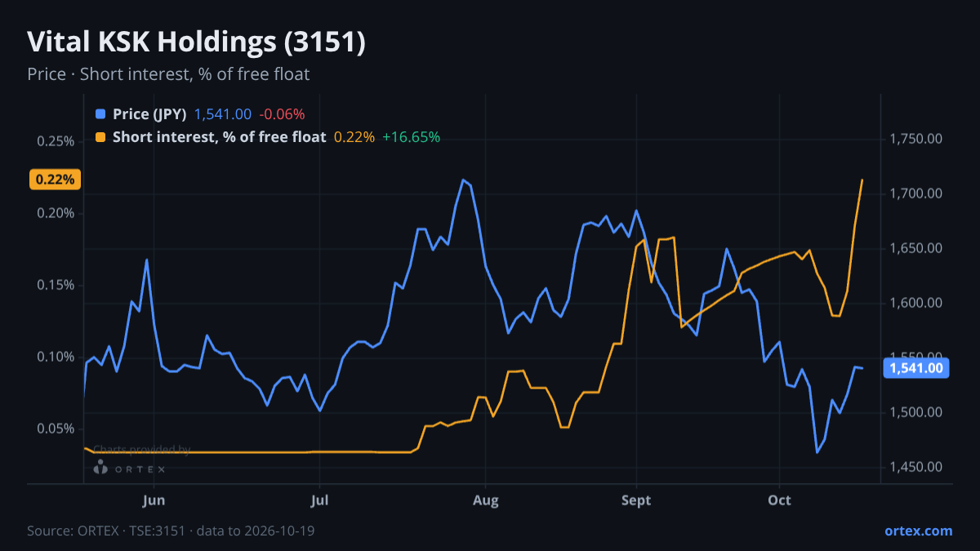Click the Source: ORTEX footer text
The width and height of the screenshot is (980, 551).
[x=171, y=531]
